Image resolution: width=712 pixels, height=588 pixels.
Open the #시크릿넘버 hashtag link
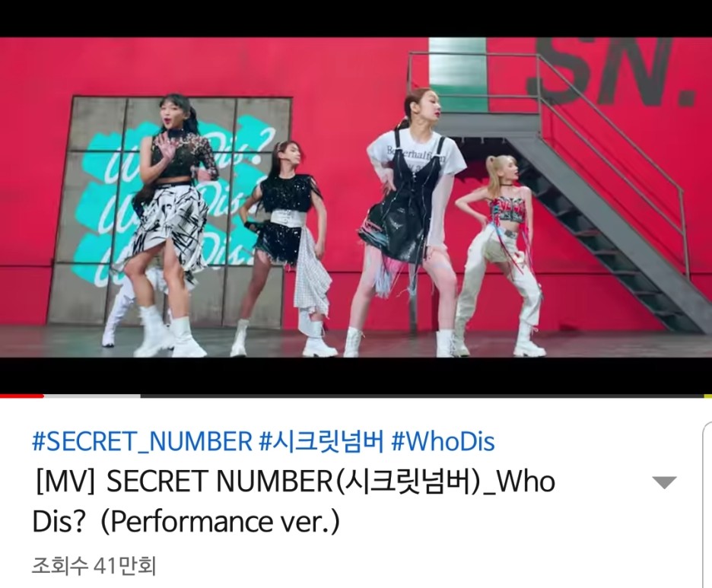[x=321, y=441]
